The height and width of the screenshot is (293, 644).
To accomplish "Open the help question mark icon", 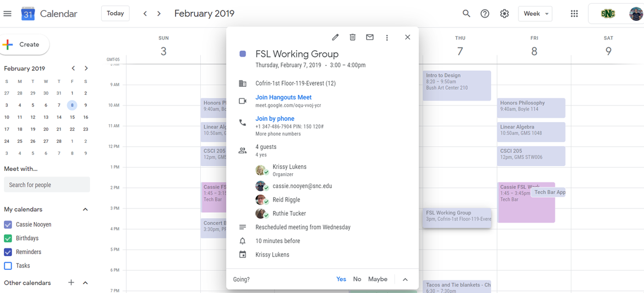I will point(485,14).
